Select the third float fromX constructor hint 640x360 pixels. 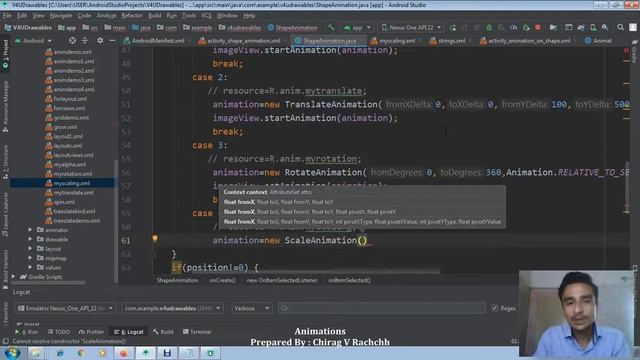coord(362,222)
